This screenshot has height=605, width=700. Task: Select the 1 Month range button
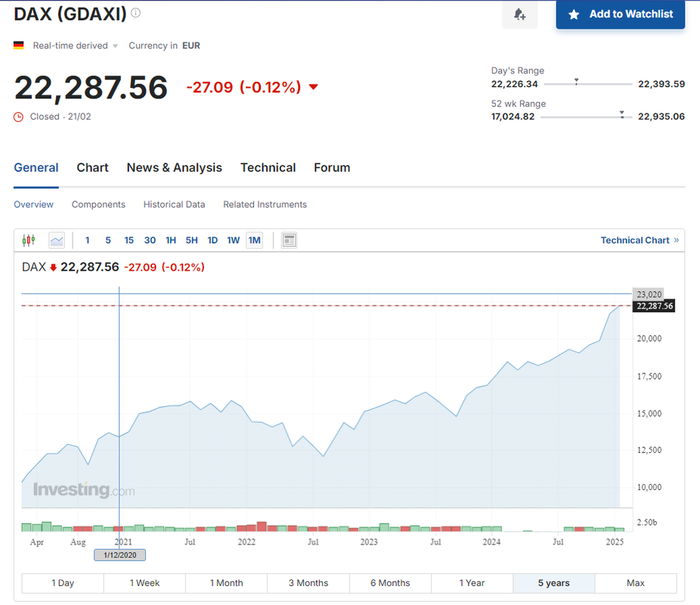click(226, 583)
